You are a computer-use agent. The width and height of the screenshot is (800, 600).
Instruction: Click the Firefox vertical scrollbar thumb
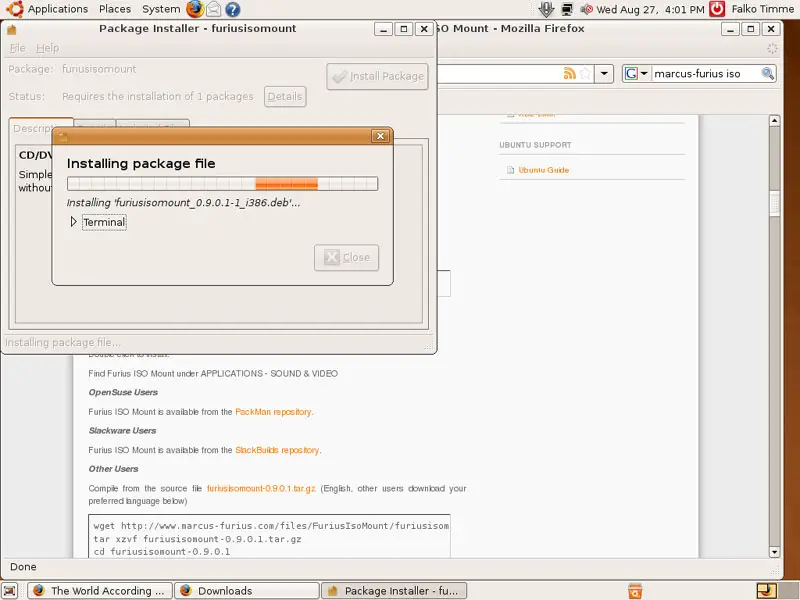tap(774, 203)
